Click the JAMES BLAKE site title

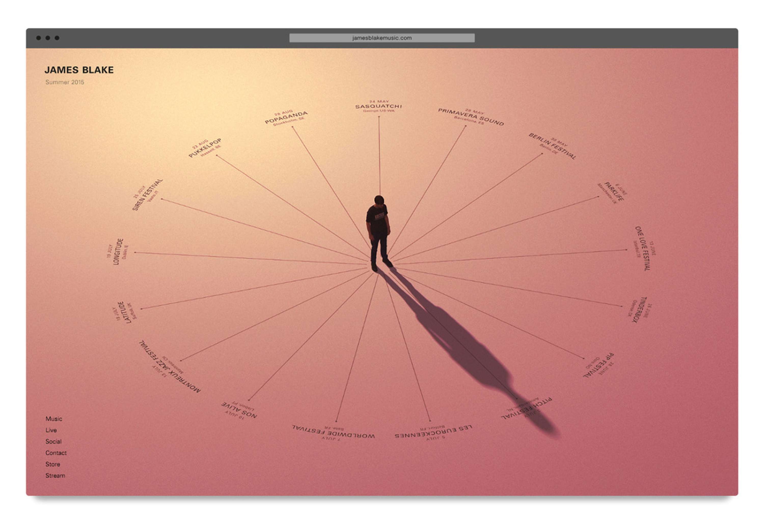coord(79,70)
